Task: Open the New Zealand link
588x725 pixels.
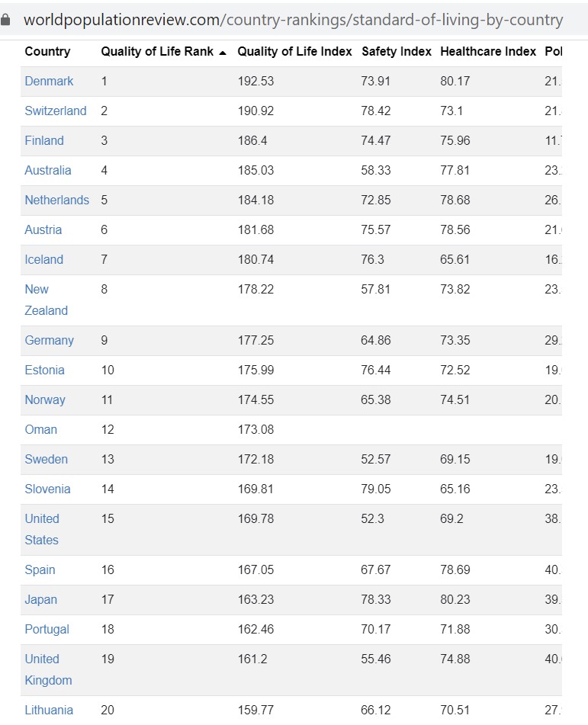Action: click(x=46, y=300)
